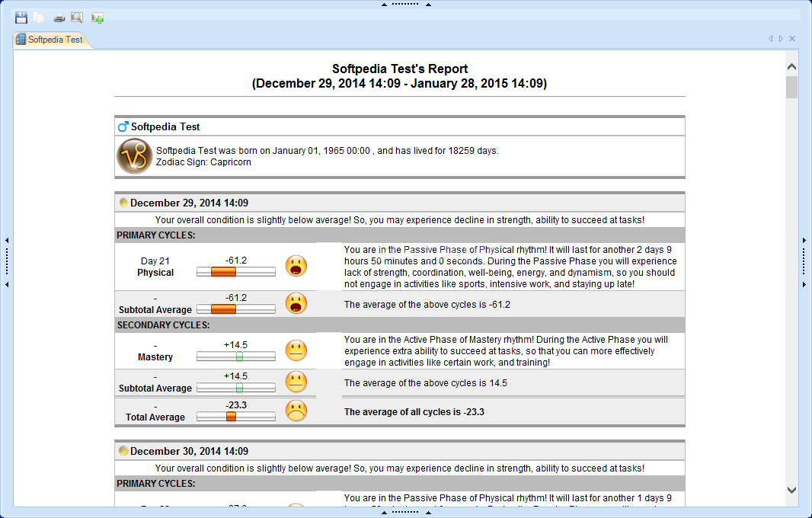This screenshot has height=518, width=812.
Task: Open print preview with the magnifier icon
Action: click(x=77, y=18)
